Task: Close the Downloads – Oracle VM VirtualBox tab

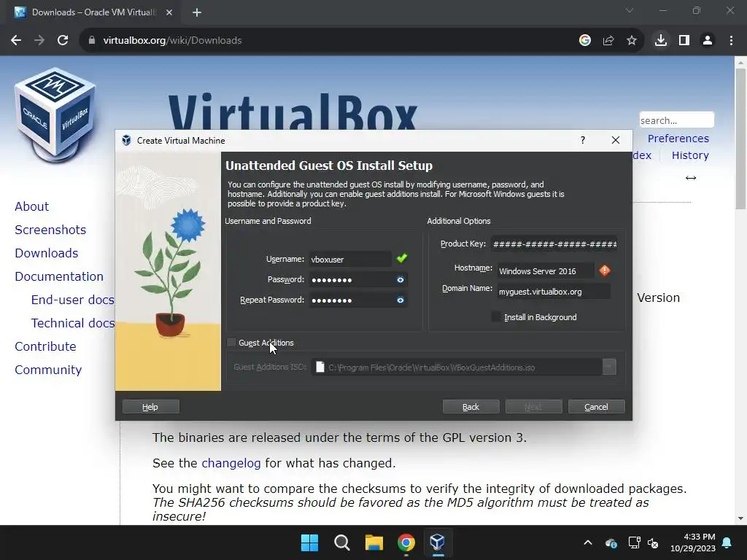Action: [169, 12]
